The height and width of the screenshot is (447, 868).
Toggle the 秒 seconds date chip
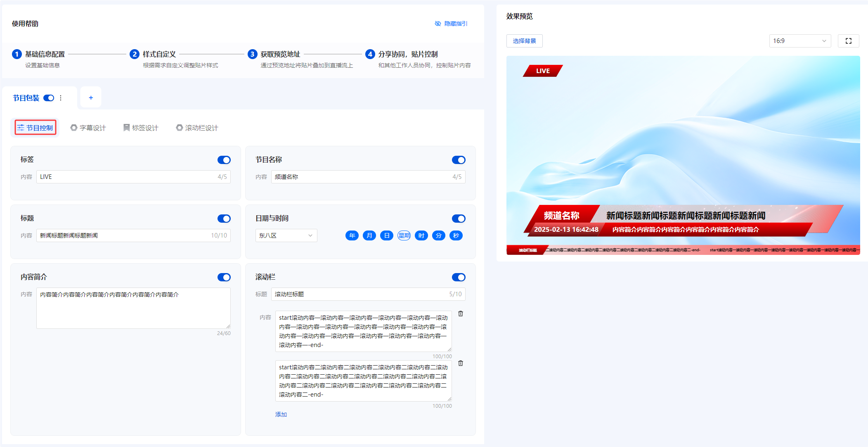(x=456, y=235)
